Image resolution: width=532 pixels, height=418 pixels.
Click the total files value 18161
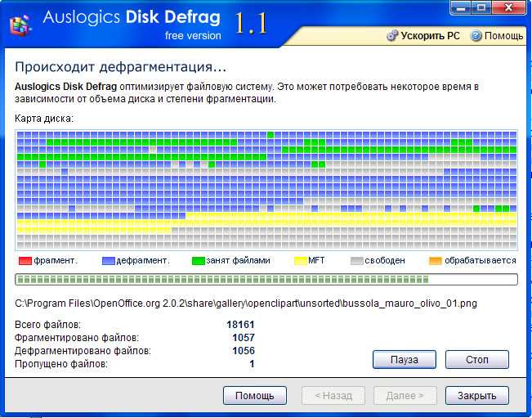[240, 325]
